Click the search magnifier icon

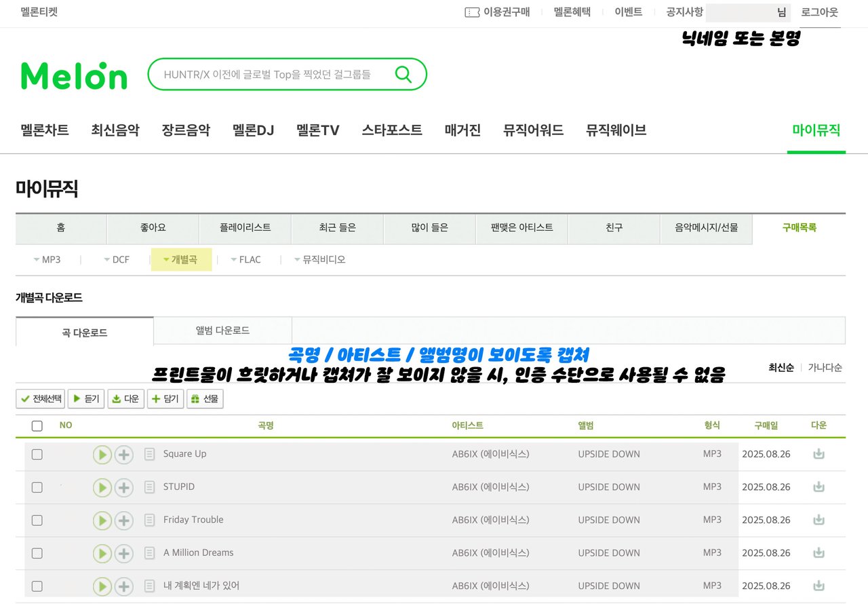point(403,74)
